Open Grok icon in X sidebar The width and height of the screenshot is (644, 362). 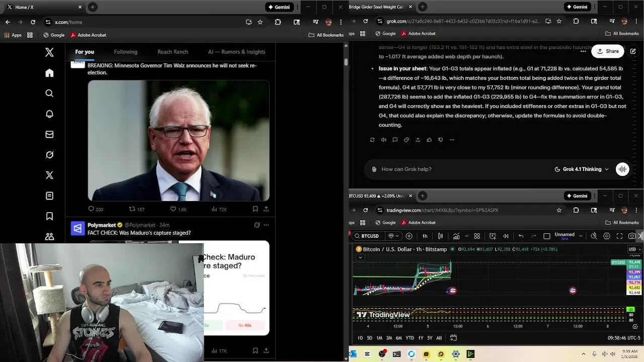[49, 155]
